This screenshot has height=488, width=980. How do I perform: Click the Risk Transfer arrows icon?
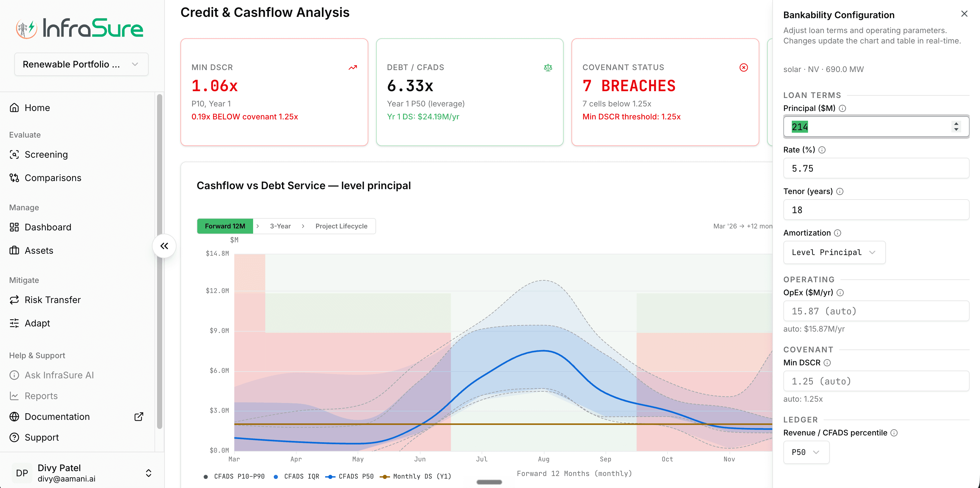[x=14, y=300]
